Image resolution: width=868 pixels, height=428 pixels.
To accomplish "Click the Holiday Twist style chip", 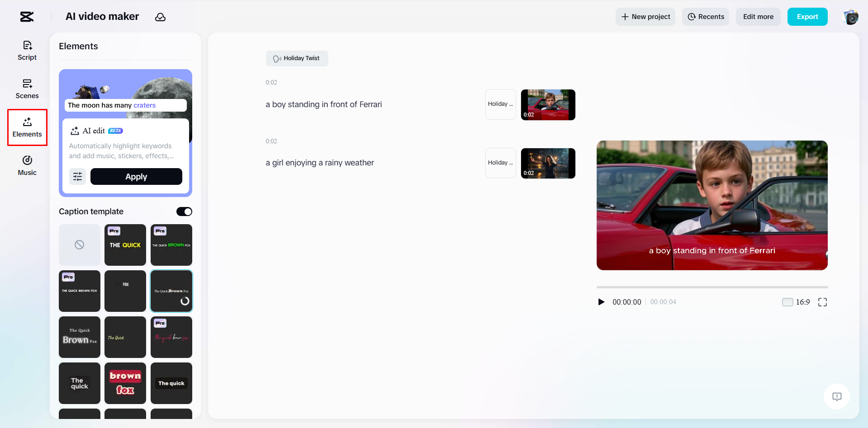I will (x=297, y=58).
